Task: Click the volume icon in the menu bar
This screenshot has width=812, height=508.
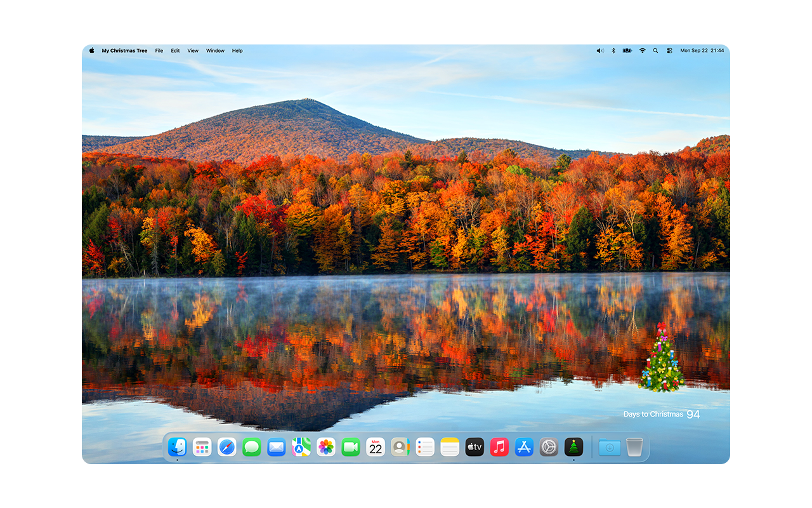Action: 600,51
